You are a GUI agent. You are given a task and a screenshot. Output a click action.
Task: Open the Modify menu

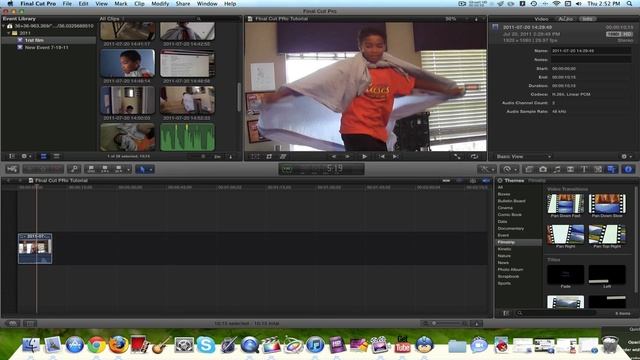click(x=160, y=4)
